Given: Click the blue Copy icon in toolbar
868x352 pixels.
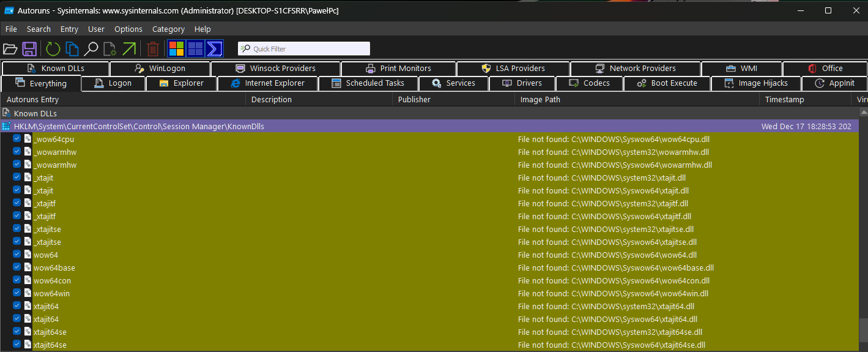Looking at the screenshot, I should 72,49.
